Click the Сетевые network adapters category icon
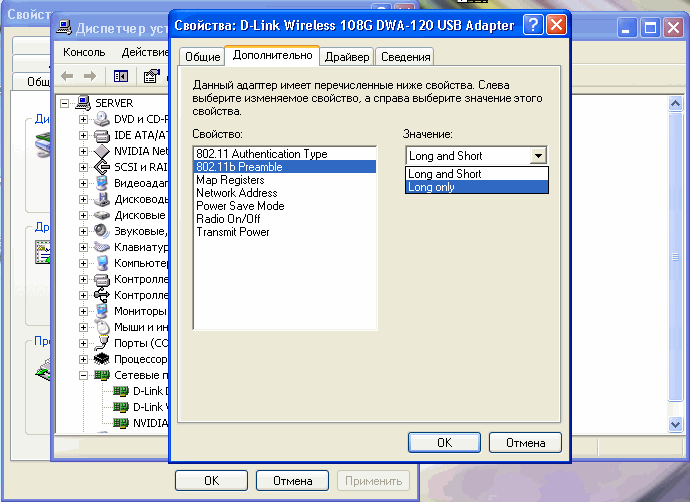 (102, 375)
